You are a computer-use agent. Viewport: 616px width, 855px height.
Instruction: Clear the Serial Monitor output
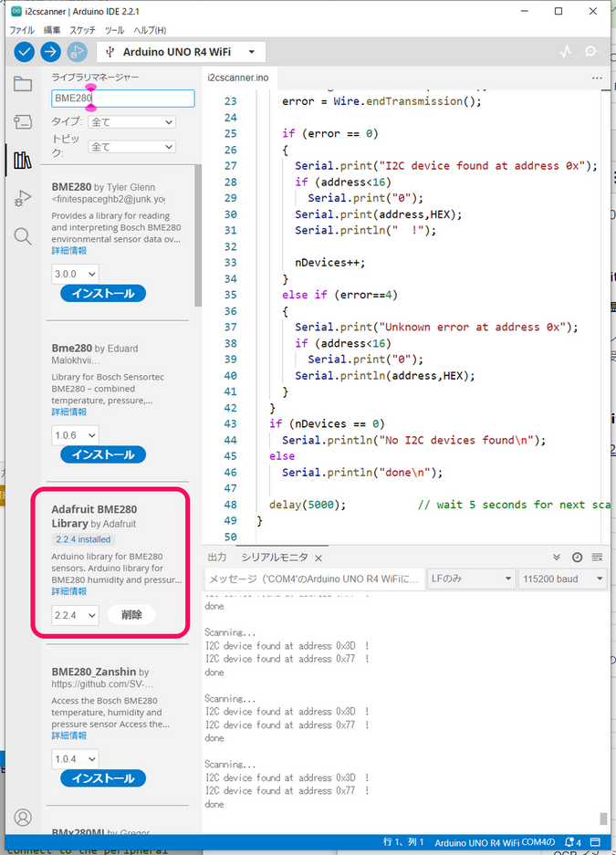(x=597, y=558)
